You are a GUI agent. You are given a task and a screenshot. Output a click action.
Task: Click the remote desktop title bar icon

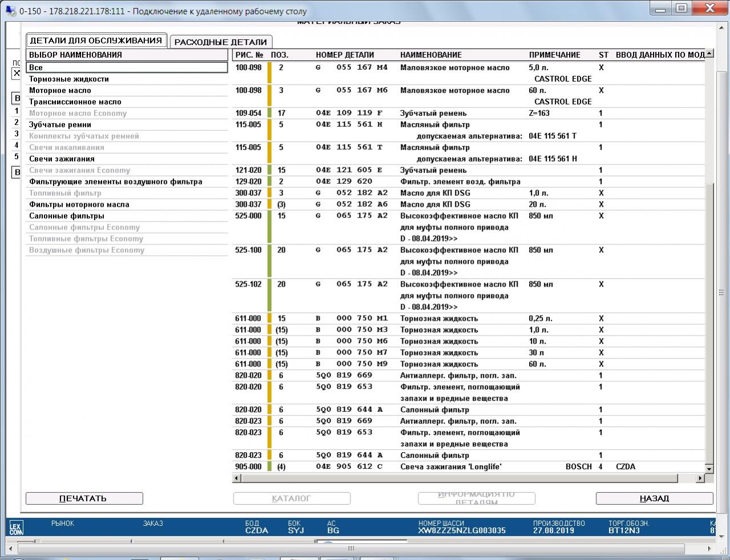11,11
